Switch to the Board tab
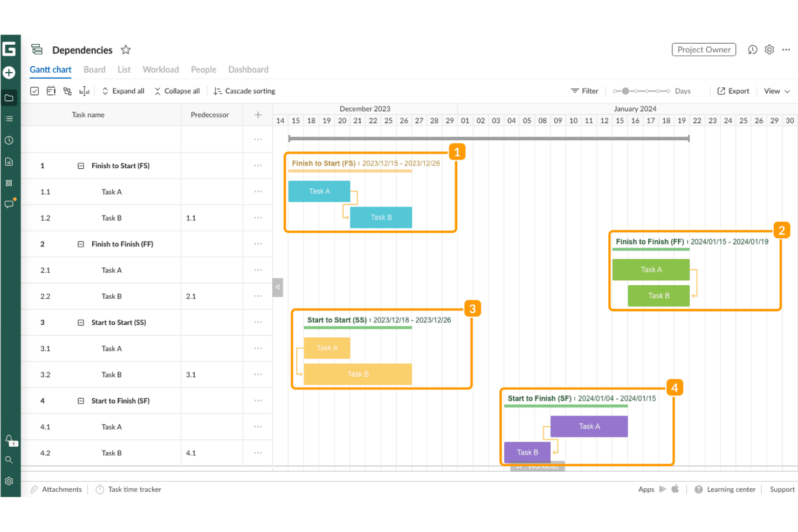 point(94,70)
